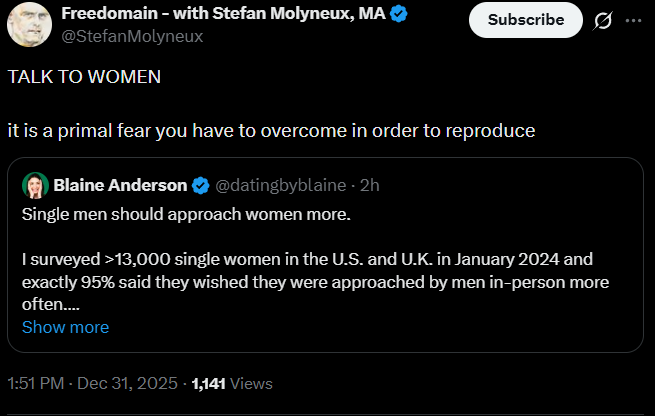Open Blaine Anderson's profile name link
This screenshot has height=416, width=655.
(x=119, y=185)
